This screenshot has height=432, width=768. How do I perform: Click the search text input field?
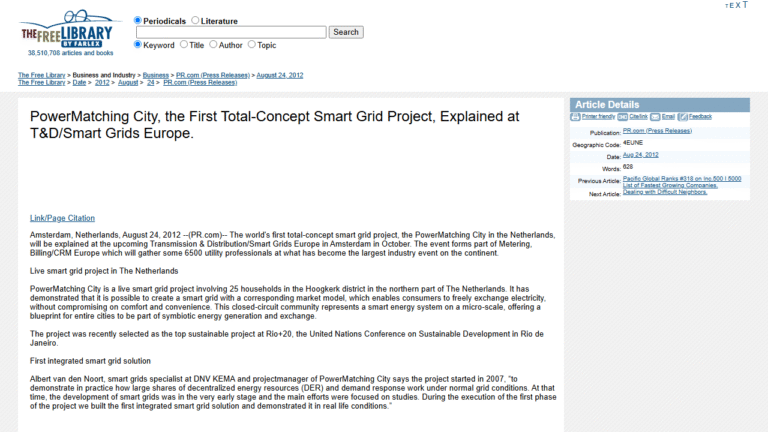click(x=231, y=32)
